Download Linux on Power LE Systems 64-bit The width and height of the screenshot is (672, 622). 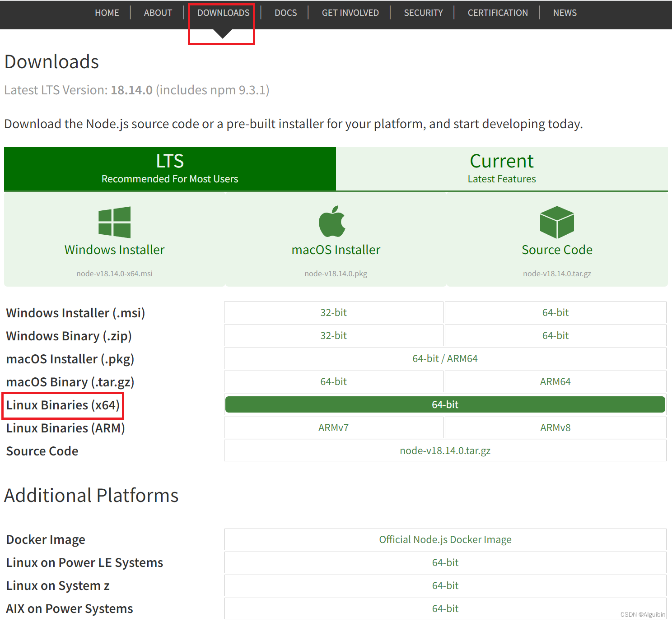tap(445, 562)
